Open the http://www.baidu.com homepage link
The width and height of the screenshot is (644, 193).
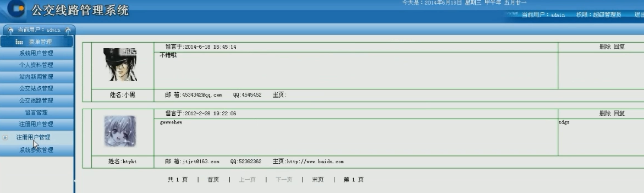315,162
